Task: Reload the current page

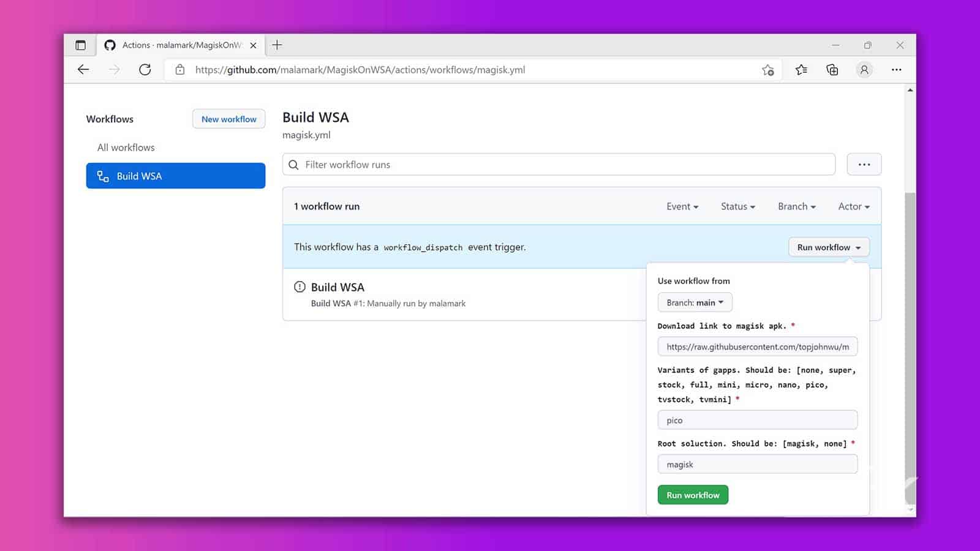Action: pyautogui.click(x=145, y=70)
